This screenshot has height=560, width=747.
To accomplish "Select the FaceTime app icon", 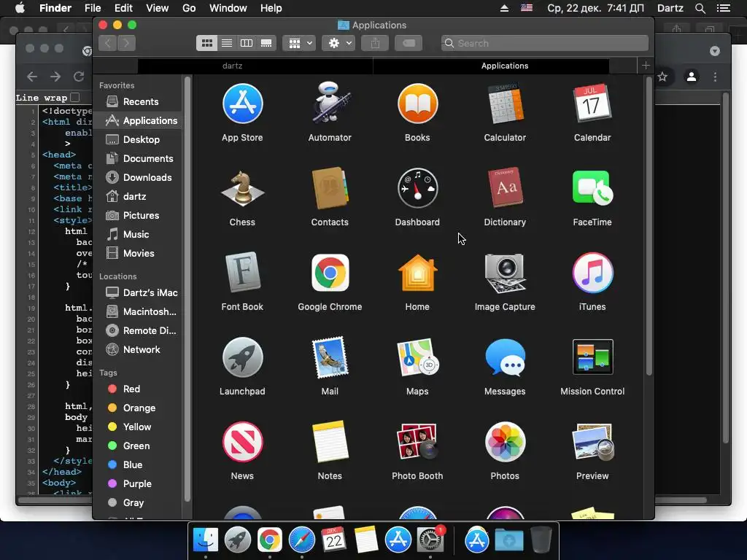I will (x=592, y=188).
